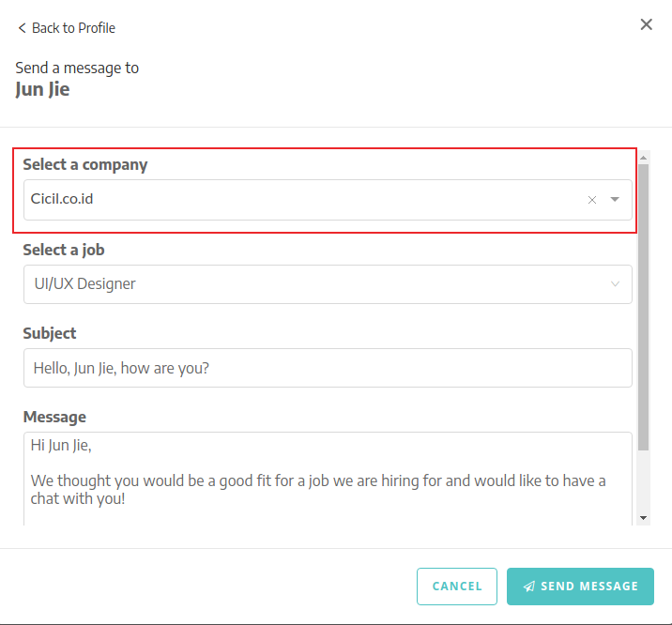Click the paper plane send icon
Image resolution: width=672 pixels, height=625 pixels.
[529, 587]
